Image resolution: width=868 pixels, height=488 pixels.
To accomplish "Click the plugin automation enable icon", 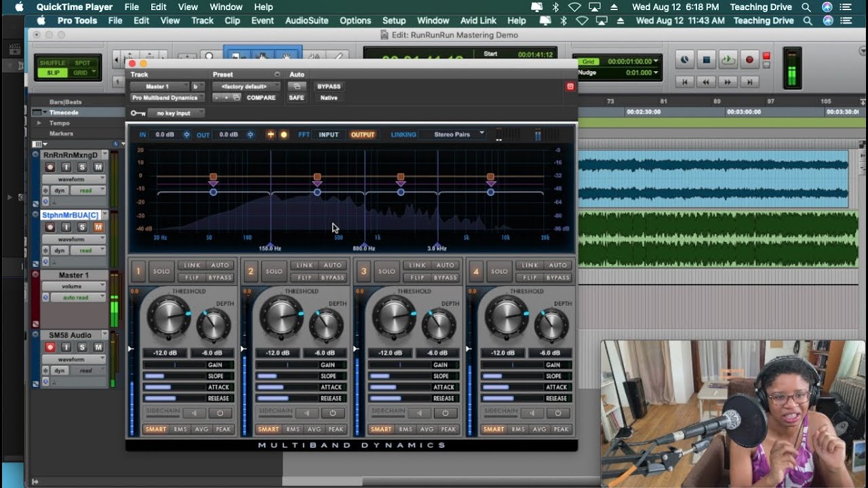I will (296, 87).
